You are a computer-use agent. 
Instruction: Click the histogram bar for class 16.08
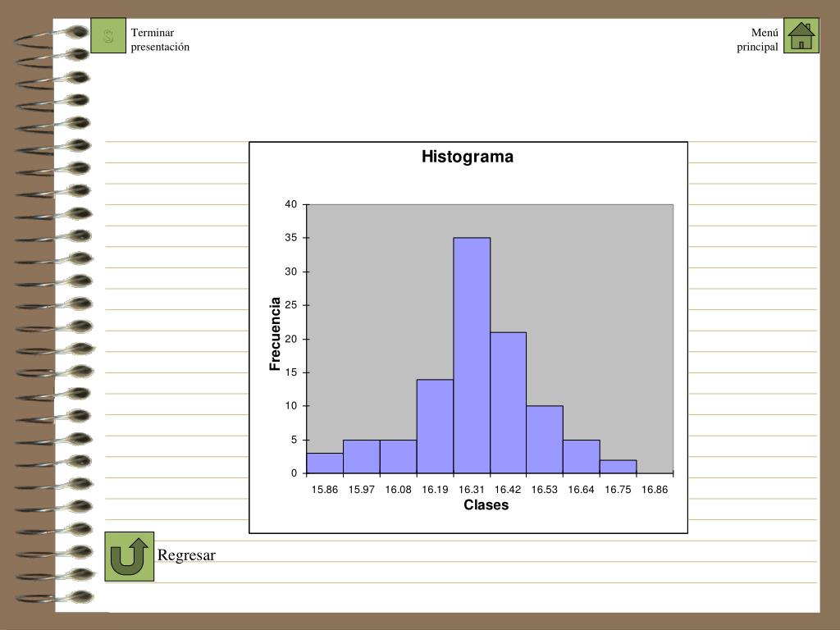click(398, 456)
